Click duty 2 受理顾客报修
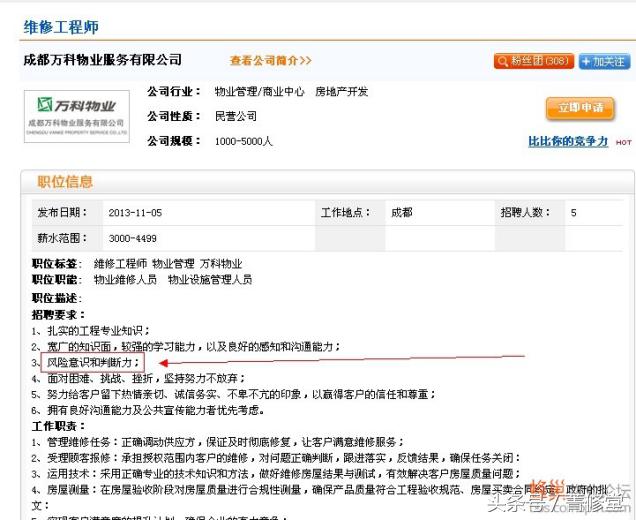Viewport: 636px width, 520px height. tap(276, 458)
